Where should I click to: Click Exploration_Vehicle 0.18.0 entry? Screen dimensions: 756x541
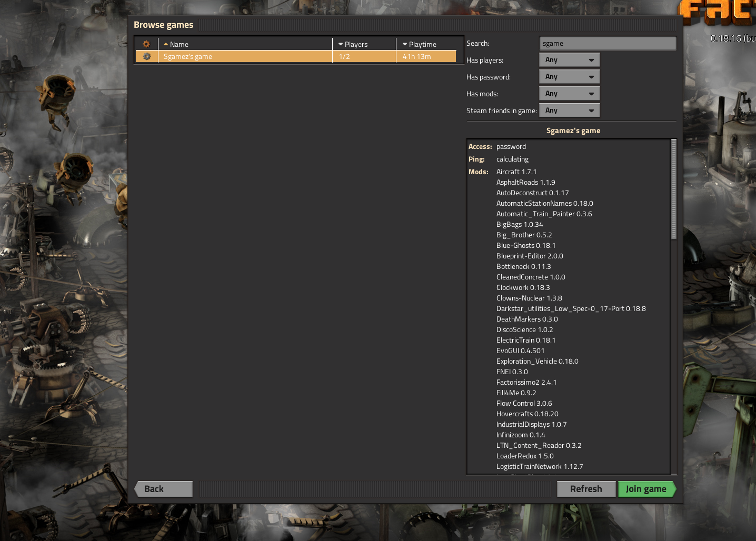point(537,361)
